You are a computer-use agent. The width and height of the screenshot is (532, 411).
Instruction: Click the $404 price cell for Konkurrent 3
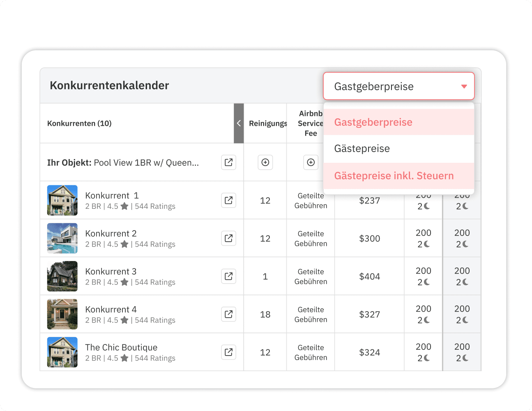(369, 276)
